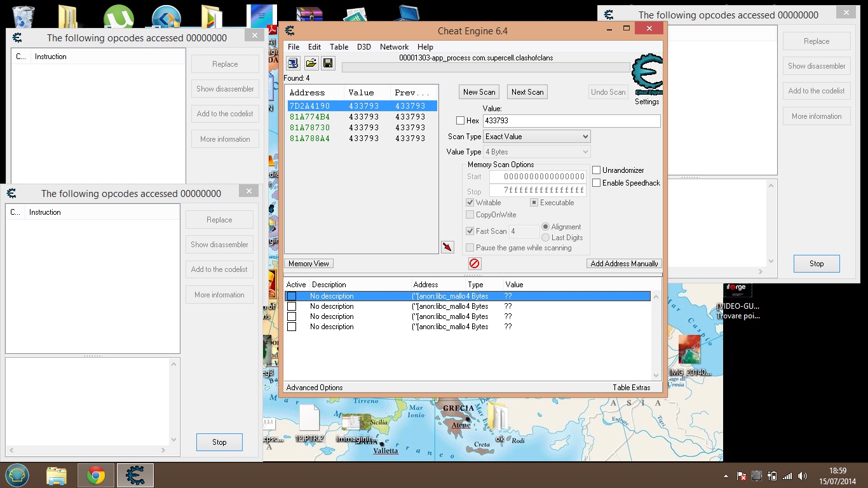Open Chrome from the taskbar
The height and width of the screenshot is (488, 868).
96,475
